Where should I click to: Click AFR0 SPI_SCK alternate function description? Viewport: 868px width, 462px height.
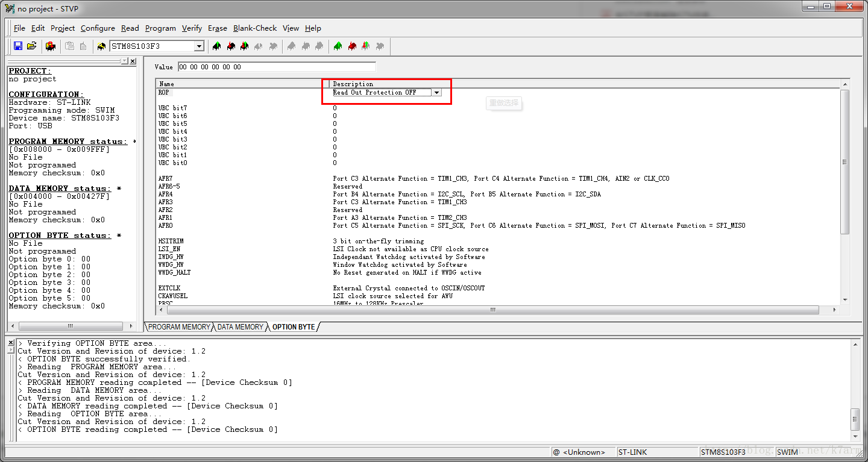[x=539, y=225]
